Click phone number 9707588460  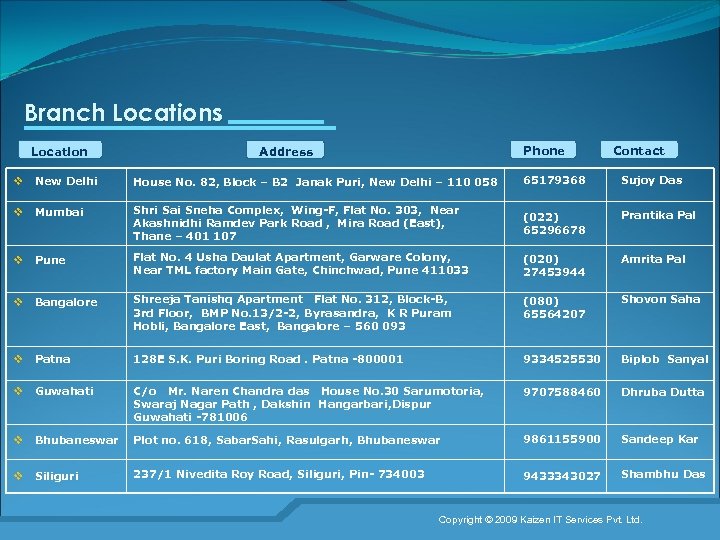click(562, 392)
